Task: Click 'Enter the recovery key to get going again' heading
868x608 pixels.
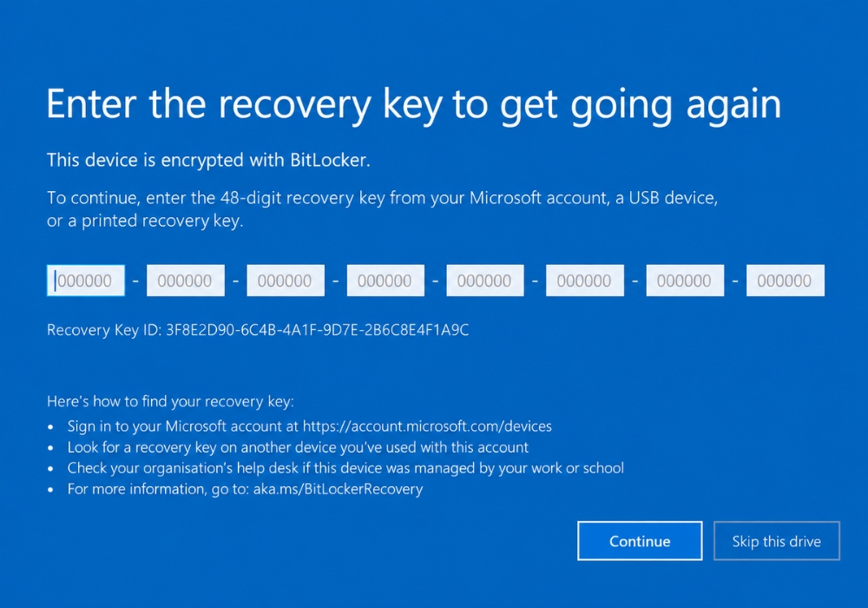Action: tap(414, 105)
